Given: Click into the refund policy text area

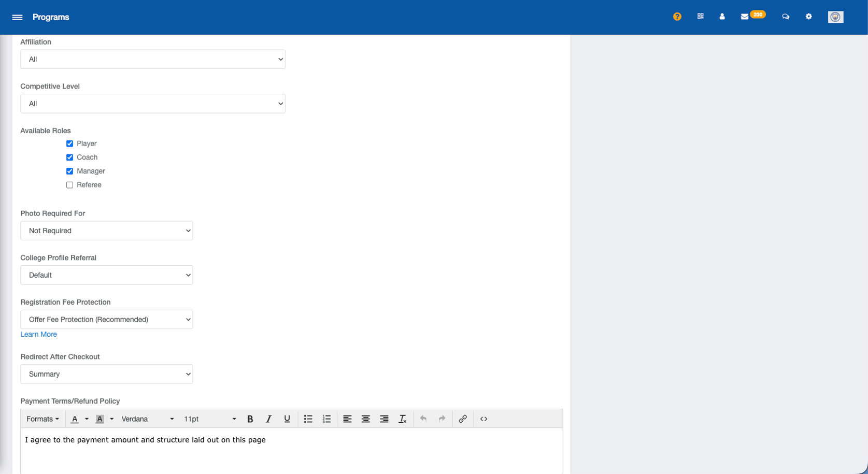Looking at the screenshot, I should point(292,451).
